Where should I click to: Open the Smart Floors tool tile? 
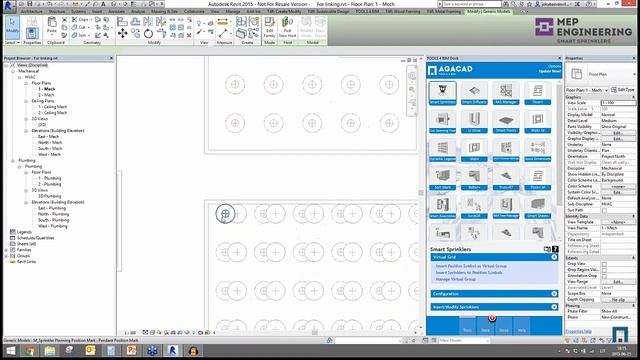point(506,122)
